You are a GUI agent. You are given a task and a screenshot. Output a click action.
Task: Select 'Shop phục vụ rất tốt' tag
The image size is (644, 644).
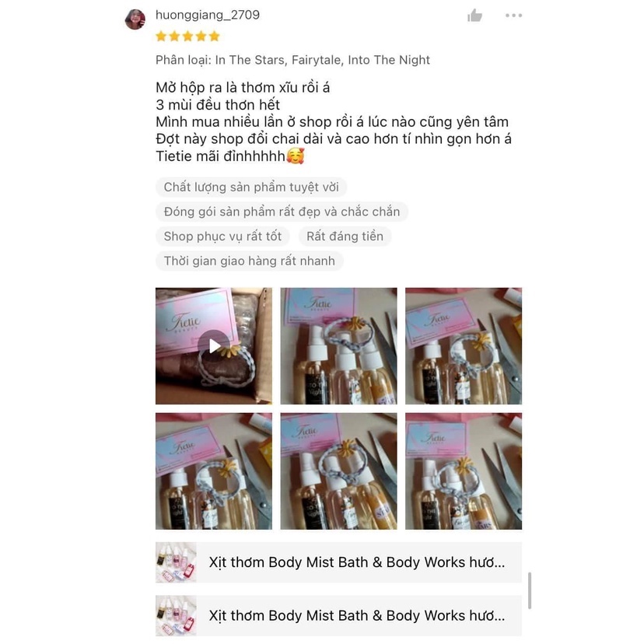pyautogui.click(x=222, y=236)
